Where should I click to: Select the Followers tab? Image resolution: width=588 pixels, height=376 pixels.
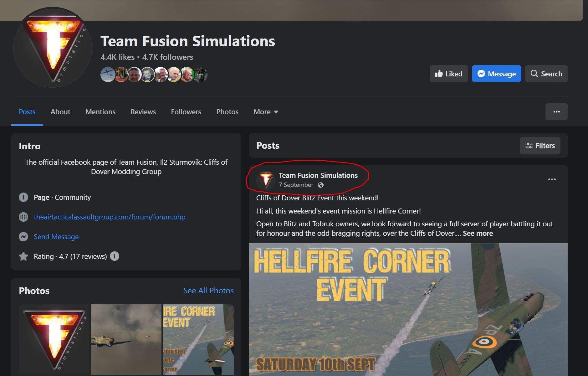coord(186,112)
